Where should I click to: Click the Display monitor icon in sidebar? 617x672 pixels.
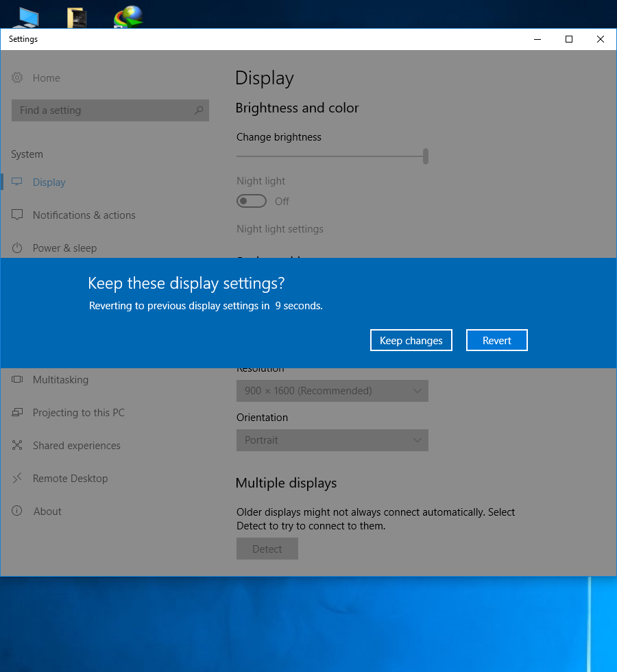(x=17, y=182)
